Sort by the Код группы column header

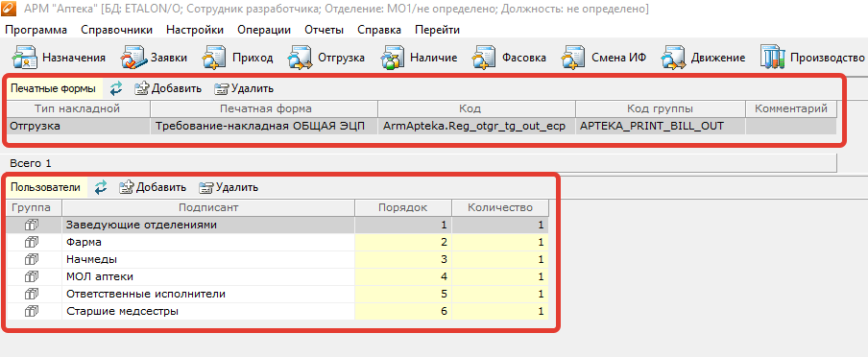click(x=660, y=109)
